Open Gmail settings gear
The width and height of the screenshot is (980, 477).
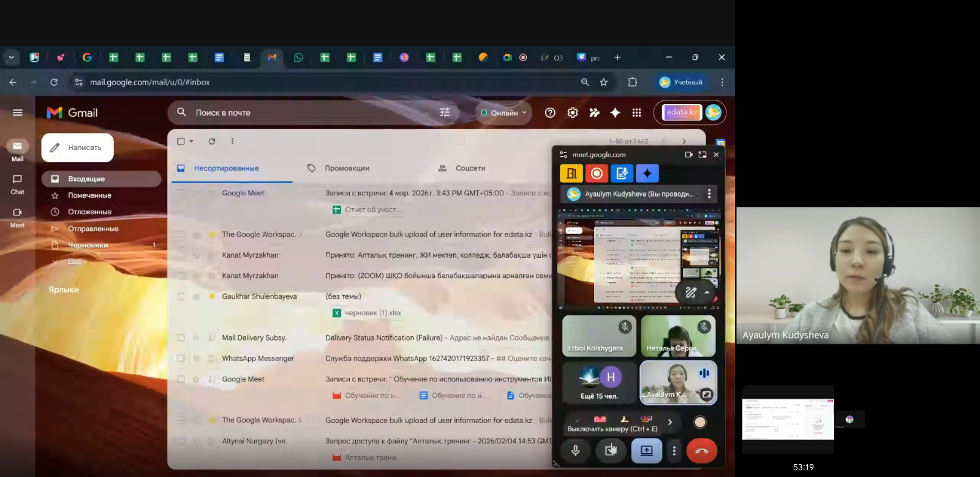[x=573, y=113]
